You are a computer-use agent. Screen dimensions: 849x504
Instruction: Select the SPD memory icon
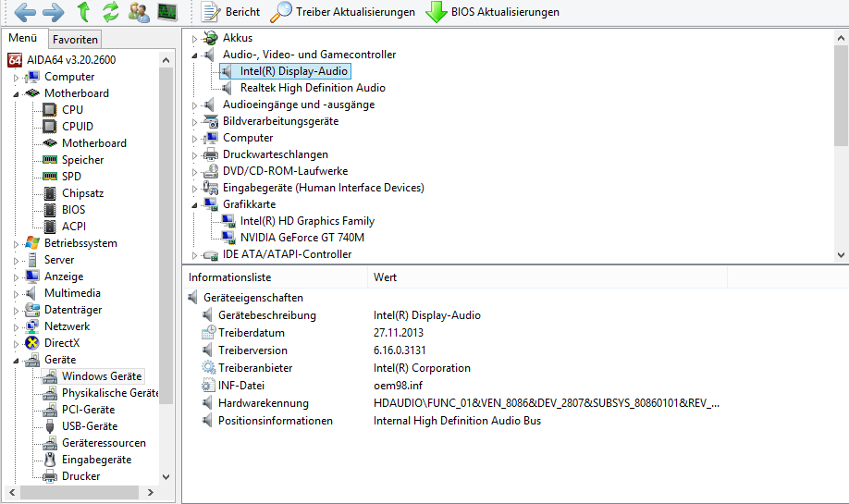coord(50,177)
